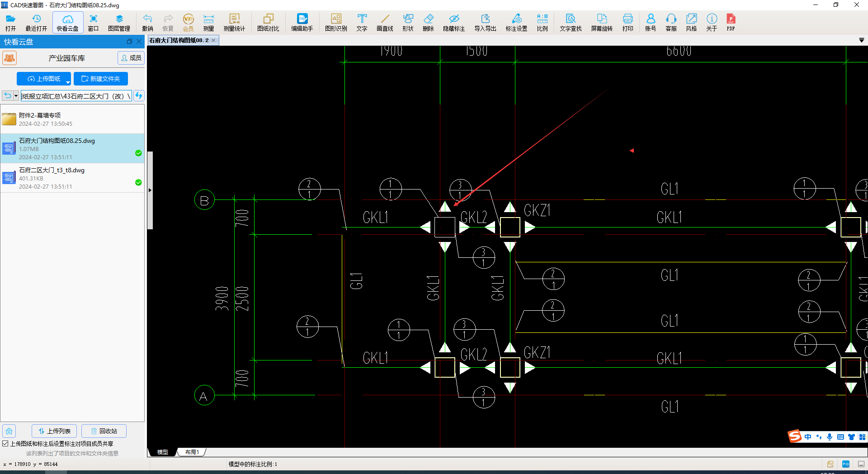Select file 石府二区大门_t3_t8.dwg

pyautogui.click(x=72, y=178)
